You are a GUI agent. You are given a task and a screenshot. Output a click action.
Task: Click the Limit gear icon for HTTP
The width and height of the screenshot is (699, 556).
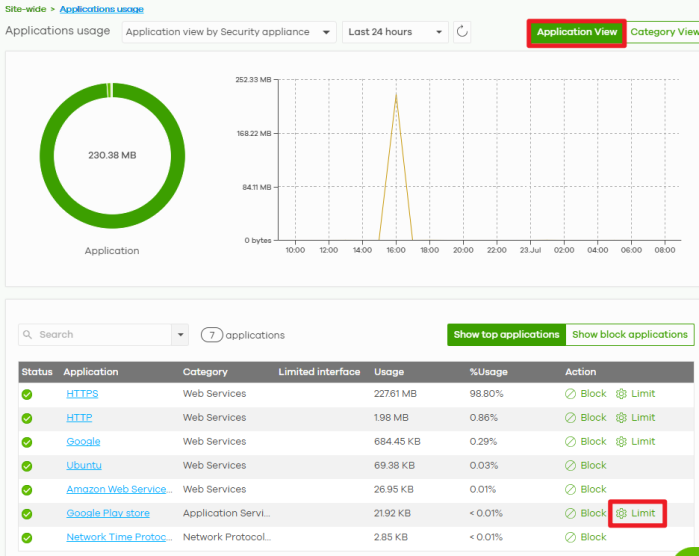[x=621, y=418]
